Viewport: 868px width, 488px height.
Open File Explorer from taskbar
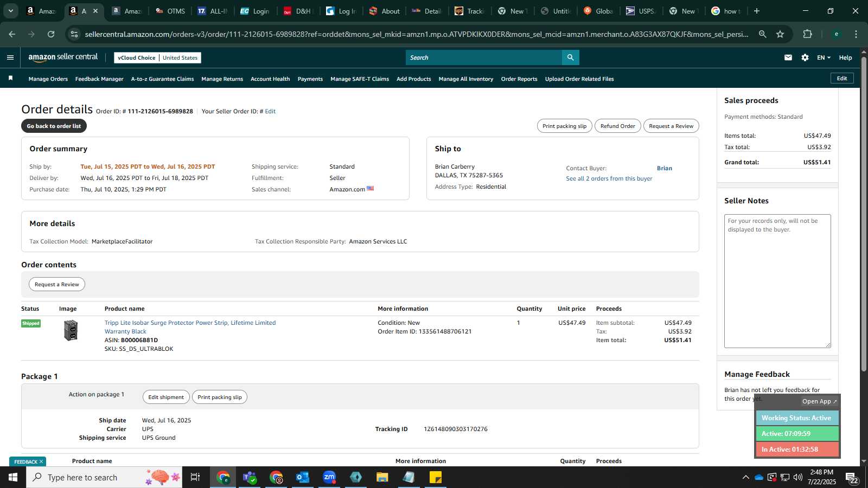click(382, 477)
